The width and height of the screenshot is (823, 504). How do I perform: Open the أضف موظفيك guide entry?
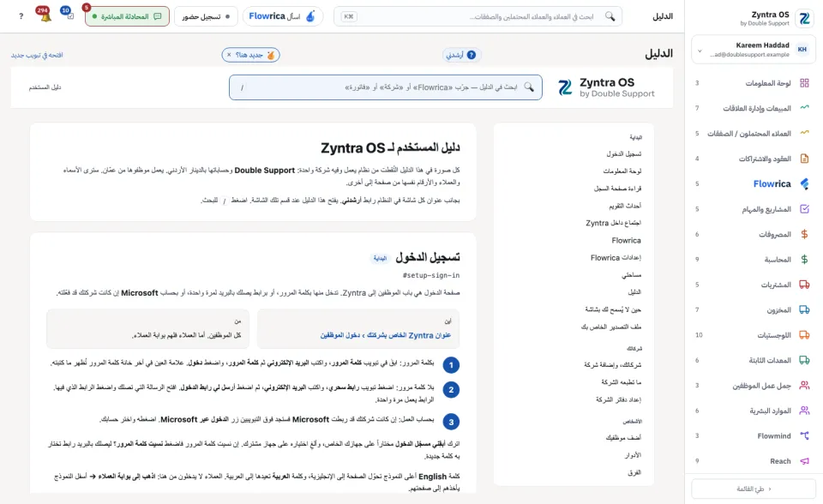[x=623, y=437]
